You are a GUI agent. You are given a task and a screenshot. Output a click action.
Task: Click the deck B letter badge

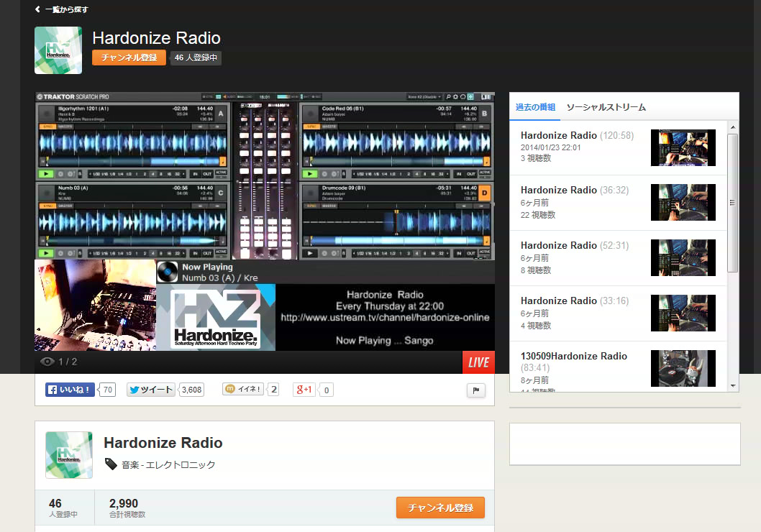[484, 114]
